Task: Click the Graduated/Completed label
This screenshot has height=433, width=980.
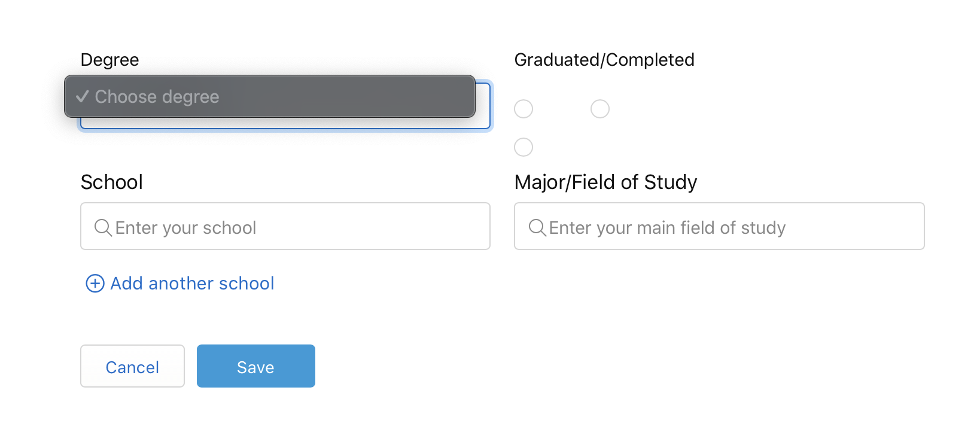Action: pos(604,60)
